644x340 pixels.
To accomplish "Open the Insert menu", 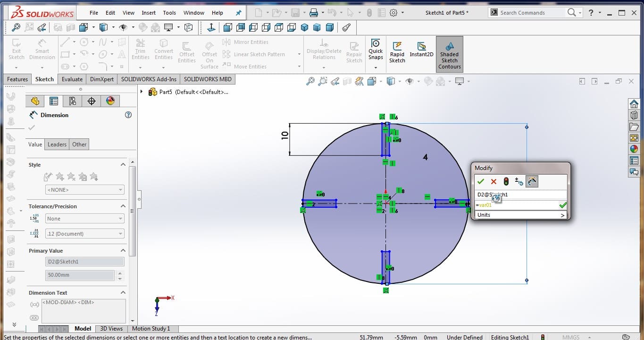I will [x=149, y=13].
